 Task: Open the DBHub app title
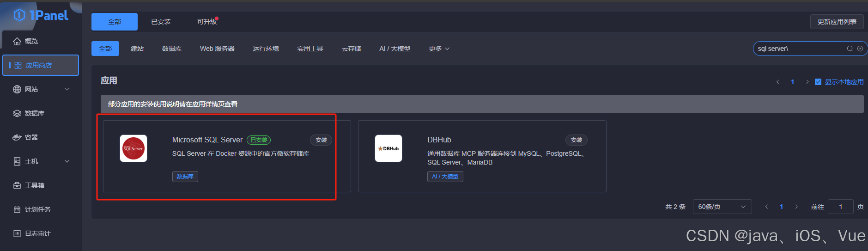tap(439, 140)
